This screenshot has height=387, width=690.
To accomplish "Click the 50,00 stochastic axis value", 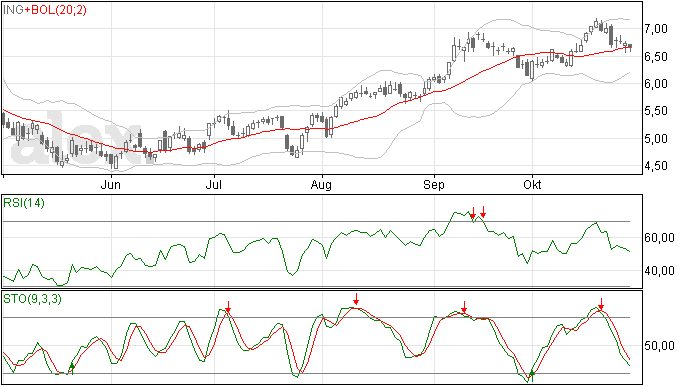I will pyautogui.click(x=659, y=346).
